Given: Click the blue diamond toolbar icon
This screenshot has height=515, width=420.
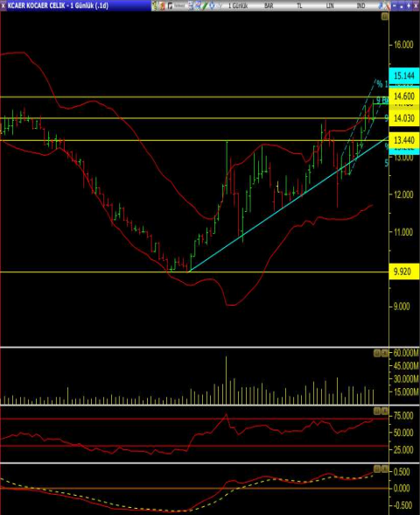Looking at the screenshot, I should pyautogui.click(x=213, y=5).
